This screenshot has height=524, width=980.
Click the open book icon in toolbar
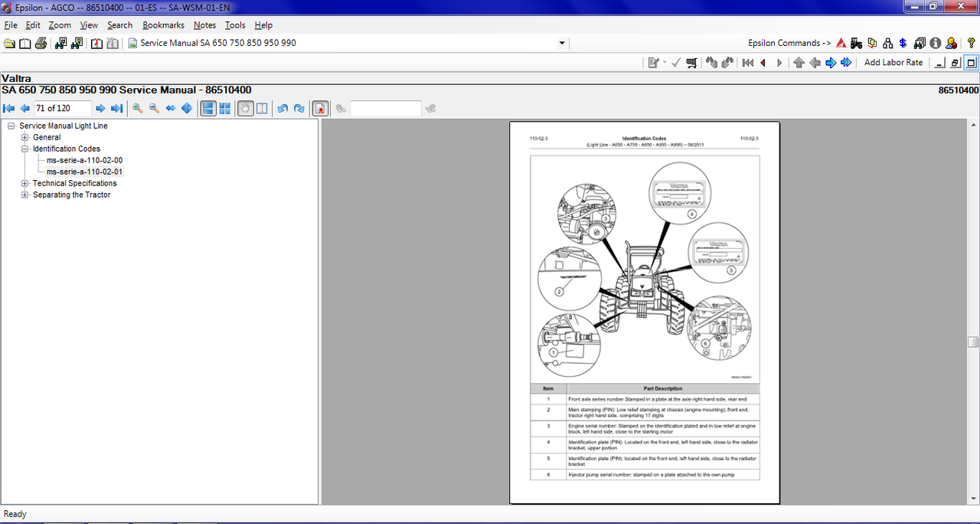coord(25,43)
